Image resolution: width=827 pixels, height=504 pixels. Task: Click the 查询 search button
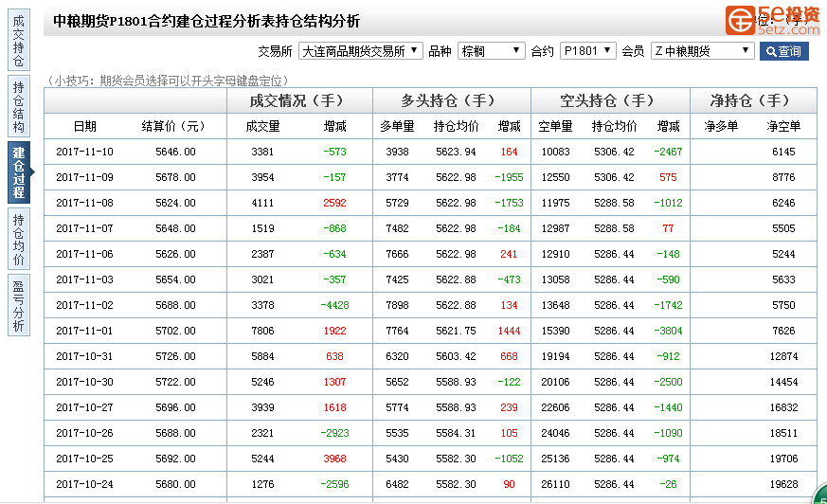click(783, 51)
